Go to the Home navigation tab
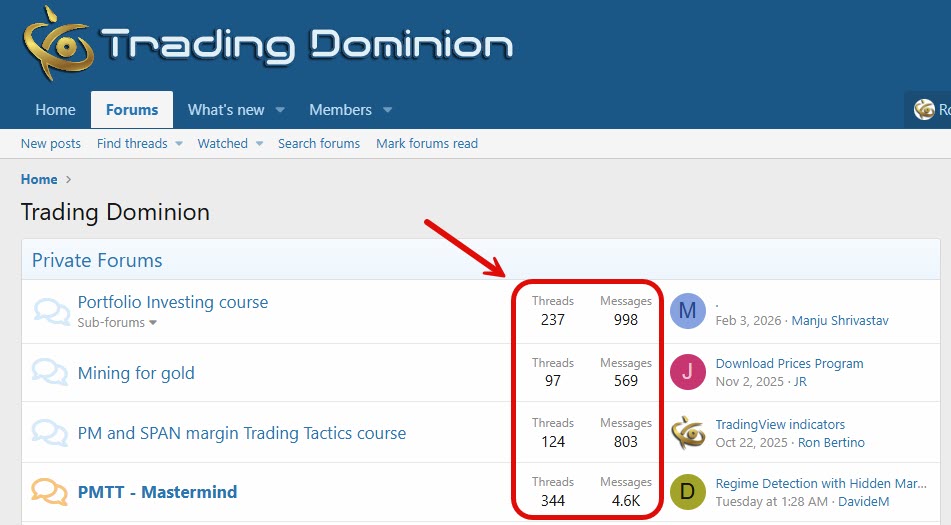This screenshot has width=951, height=525. (55, 110)
